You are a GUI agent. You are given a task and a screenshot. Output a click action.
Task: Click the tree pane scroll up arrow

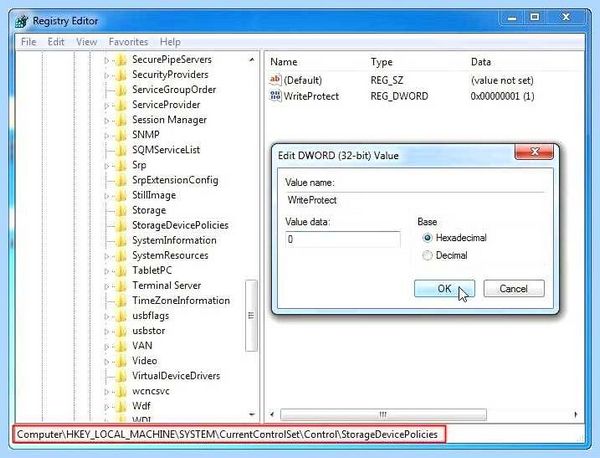click(251, 60)
